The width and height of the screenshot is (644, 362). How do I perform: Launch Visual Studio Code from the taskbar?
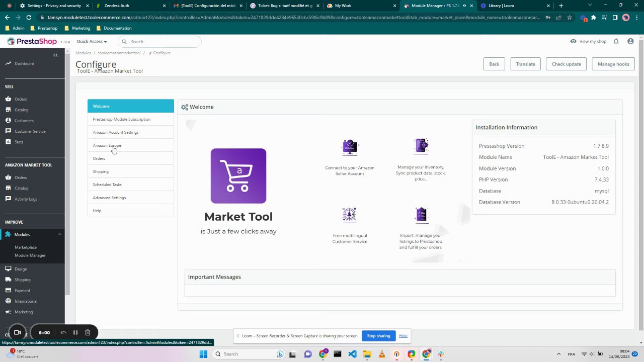[352, 354]
